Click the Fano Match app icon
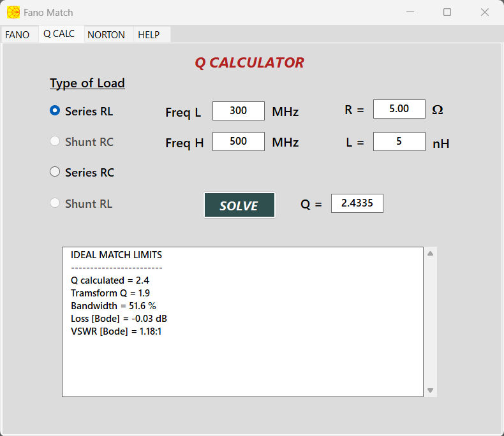Screen dimensions: 504x436 pos(13,12)
